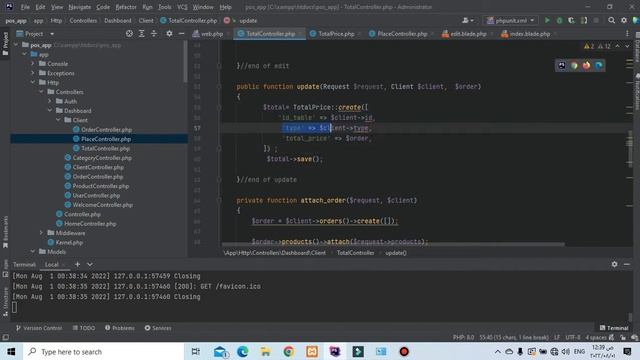Image resolution: width=640 pixels, height=360 pixels.
Task: Open in Edge browser icon in editor
Action: (x=599, y=65)
